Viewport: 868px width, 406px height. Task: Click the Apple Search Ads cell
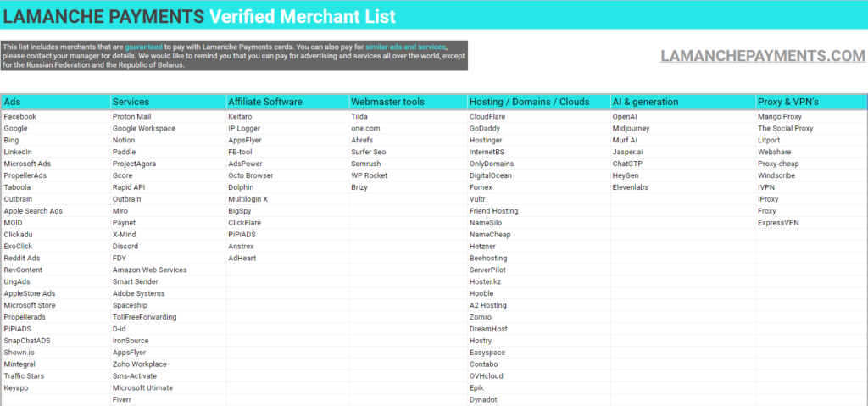pos(55,211)
